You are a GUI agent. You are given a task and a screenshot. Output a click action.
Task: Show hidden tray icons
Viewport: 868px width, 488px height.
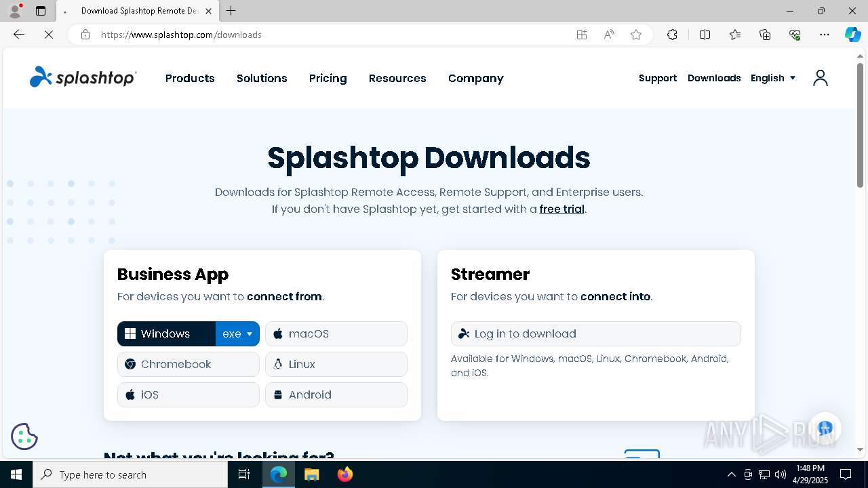point(731,474)
